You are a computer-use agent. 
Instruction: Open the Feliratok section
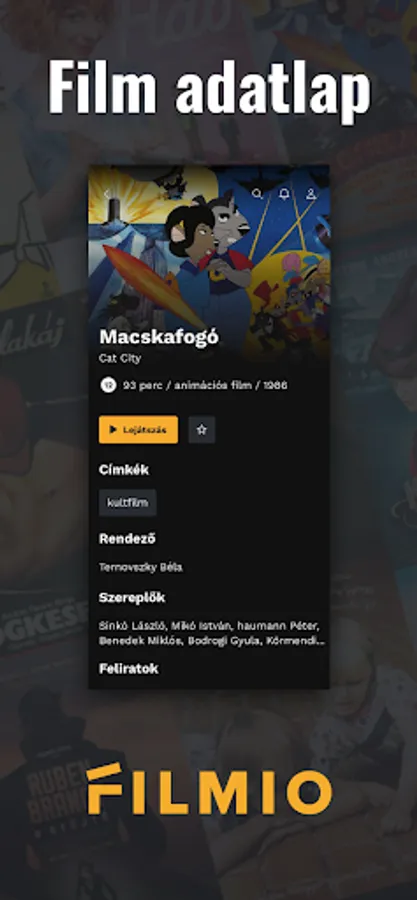(128, 668)
